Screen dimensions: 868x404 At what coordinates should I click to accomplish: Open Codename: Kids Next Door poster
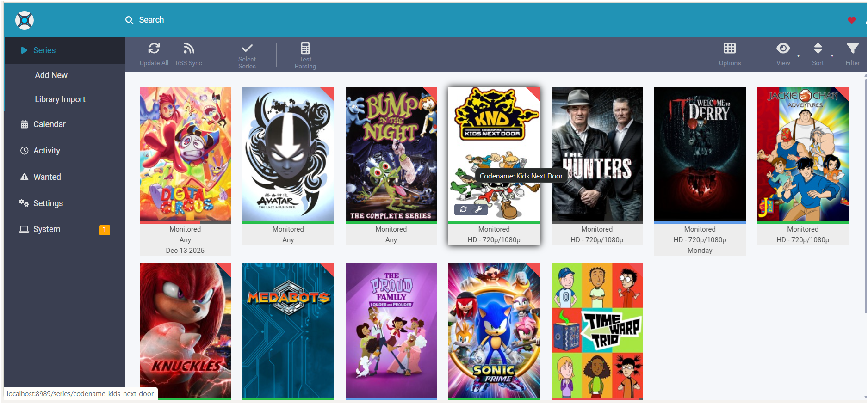(494, 154)
